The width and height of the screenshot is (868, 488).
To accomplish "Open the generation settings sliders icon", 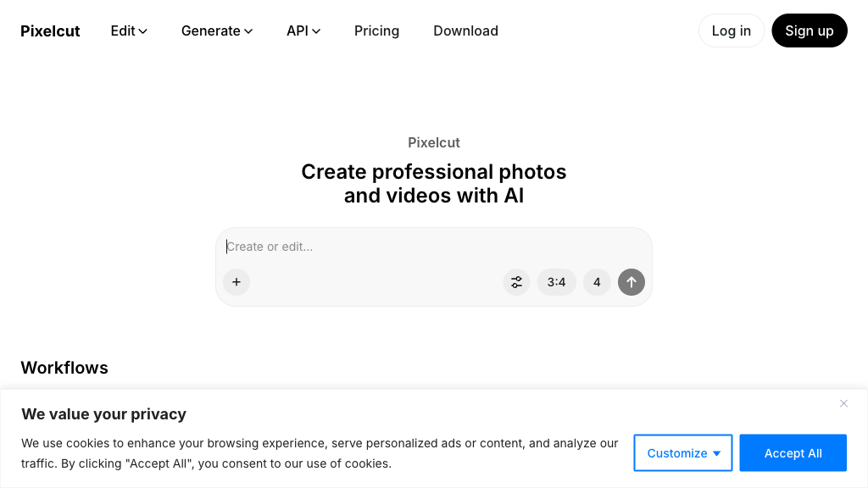I will point(516,282).
